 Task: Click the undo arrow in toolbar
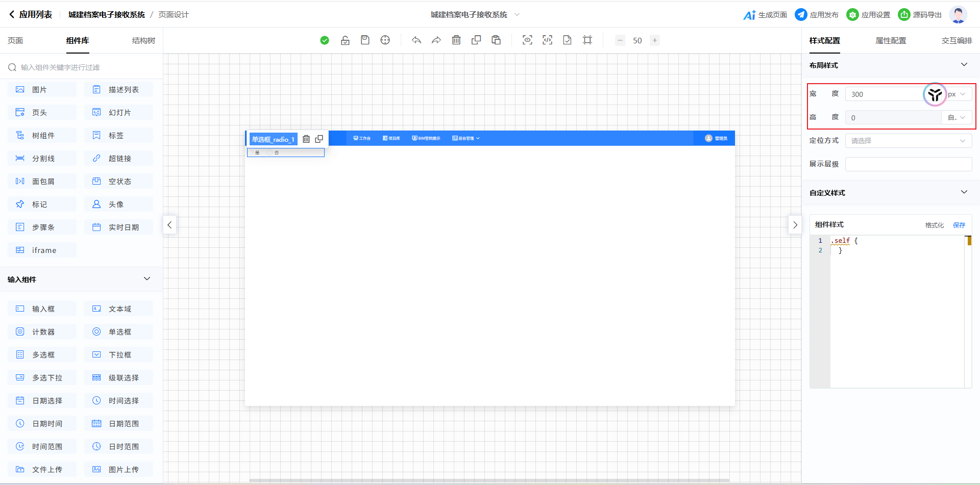(x=416, y=40)
